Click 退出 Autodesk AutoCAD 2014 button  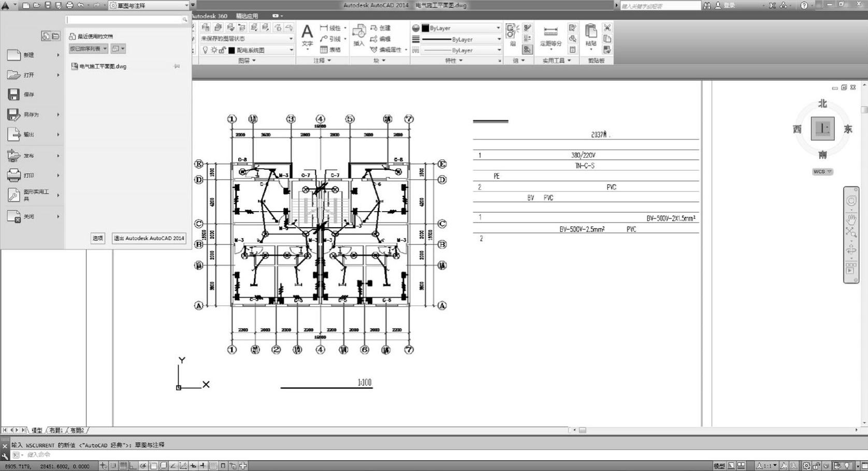pyautogui.click(x=149, y=238)
